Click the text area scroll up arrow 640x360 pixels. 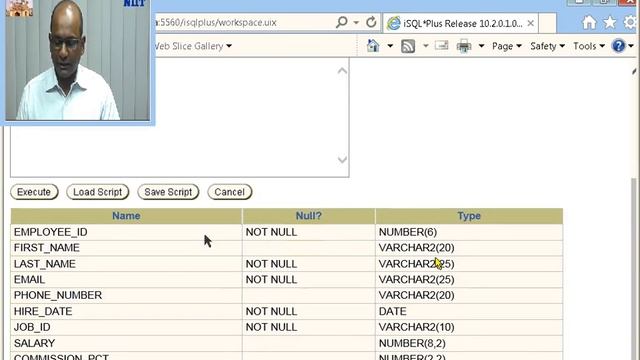coord(342,71)
